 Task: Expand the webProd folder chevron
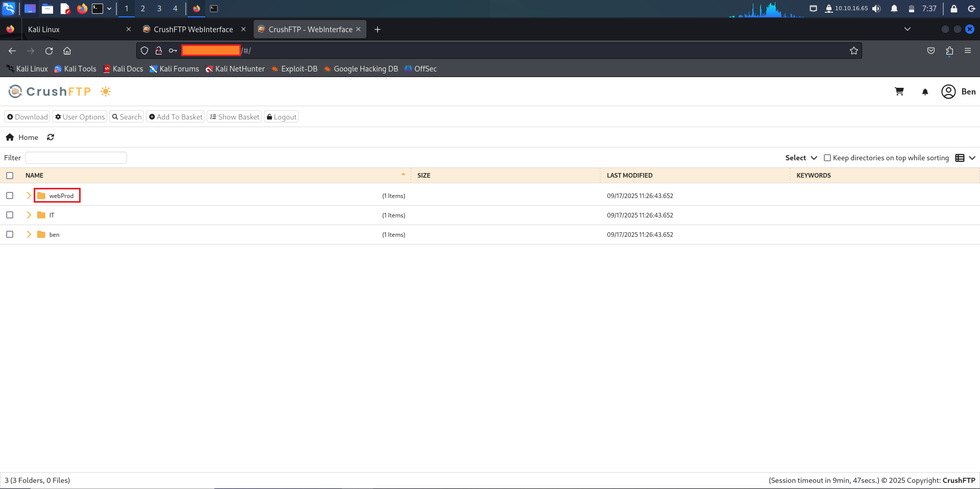[x=29, y=195]
